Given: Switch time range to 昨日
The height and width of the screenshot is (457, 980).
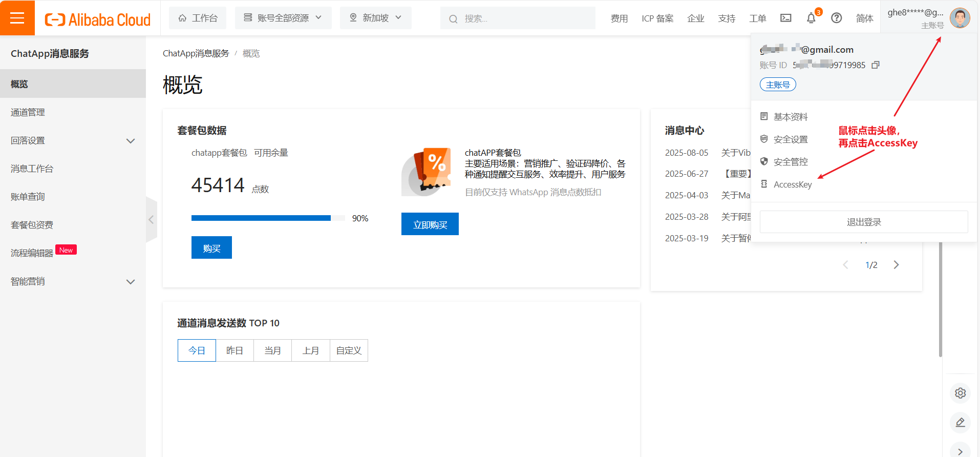Looking at the screenshot, I should pos(235,350).
